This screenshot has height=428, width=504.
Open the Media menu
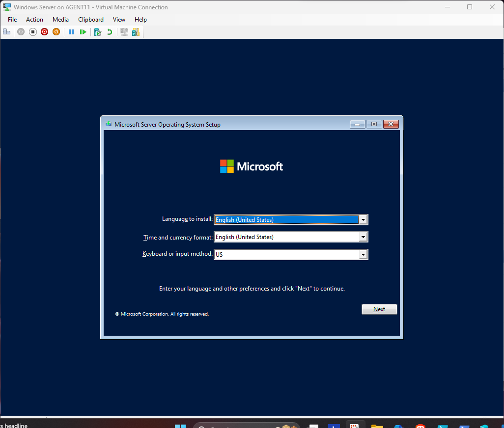coord(60,20)
